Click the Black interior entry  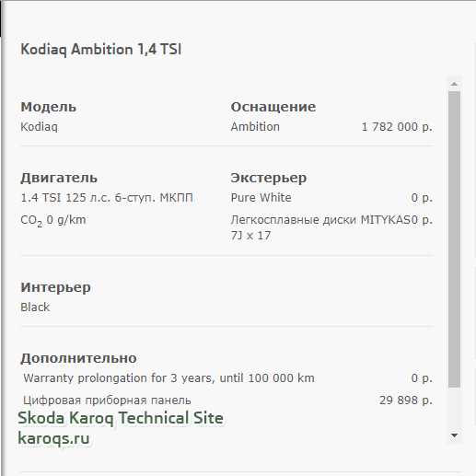click(35, 308)
